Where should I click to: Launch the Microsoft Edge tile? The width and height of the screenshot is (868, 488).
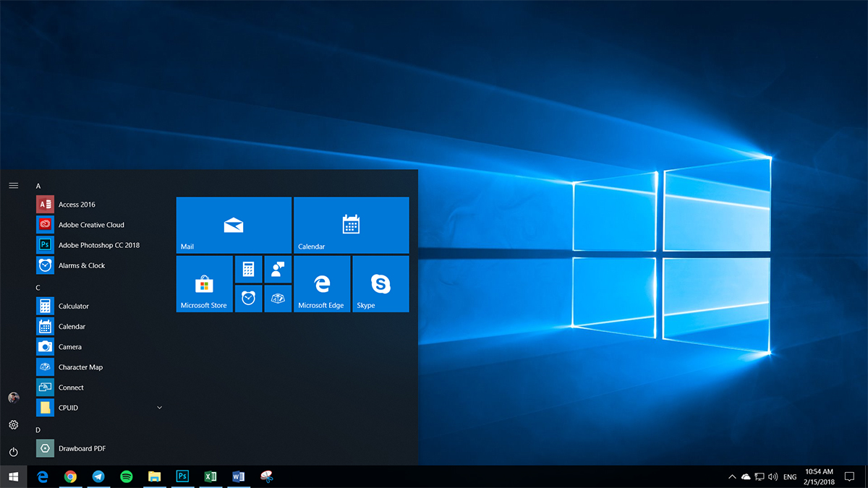[322, 283]
